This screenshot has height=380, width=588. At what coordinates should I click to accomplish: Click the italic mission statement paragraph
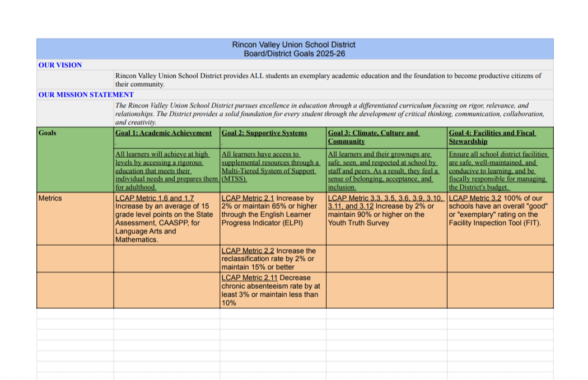coord(329,114)
